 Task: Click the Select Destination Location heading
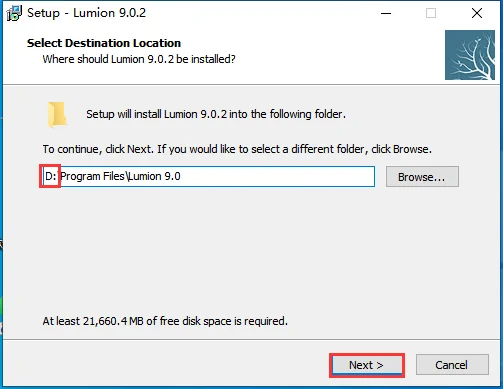[104, 43]
